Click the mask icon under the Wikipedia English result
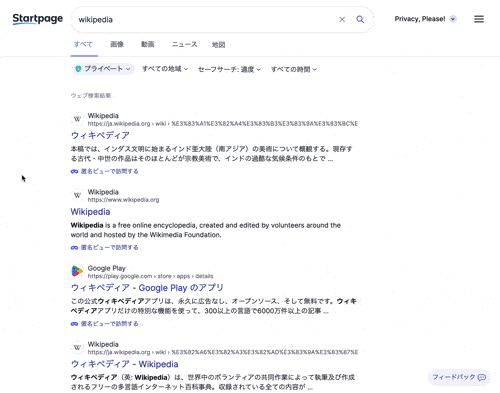 74,248
